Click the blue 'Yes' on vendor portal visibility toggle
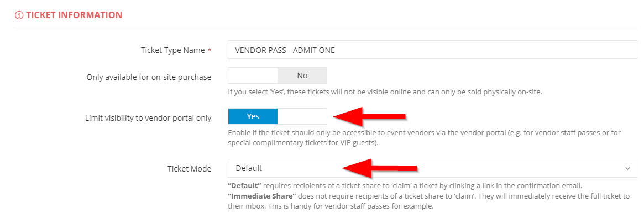Viewport: 644px width, 219px height. pyautogui.click(x=253, y=116)
